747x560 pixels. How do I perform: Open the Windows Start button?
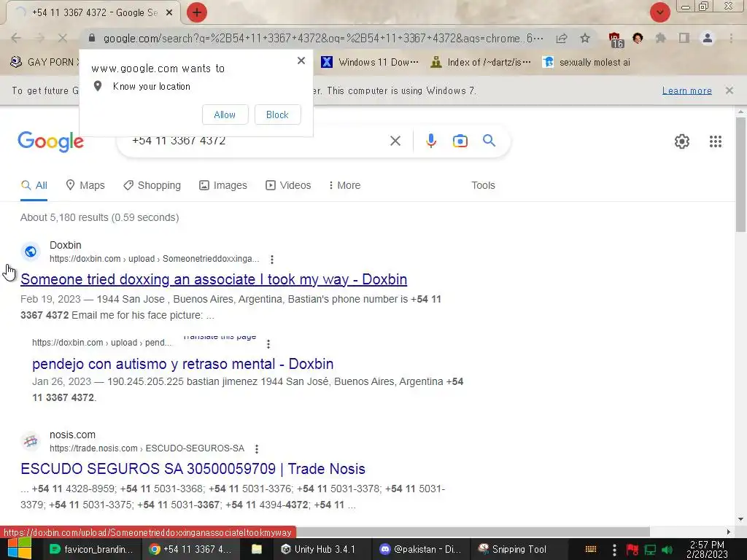[x=19, y=548]
